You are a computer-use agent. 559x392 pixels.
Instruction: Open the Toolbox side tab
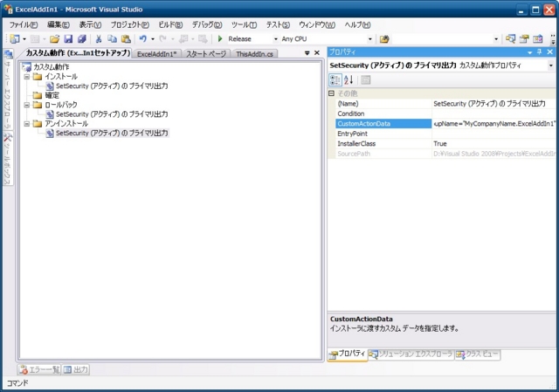click(8, 159)
